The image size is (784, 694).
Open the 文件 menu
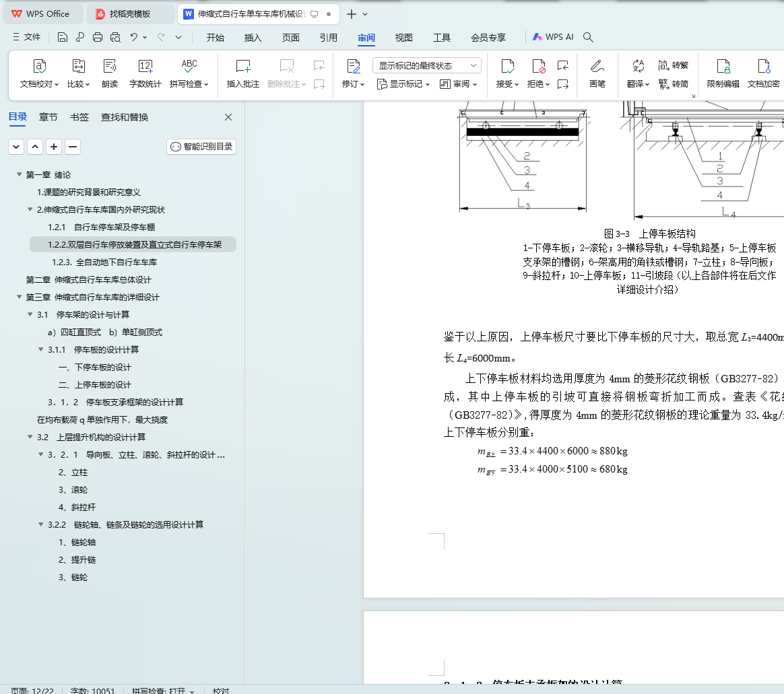pos(26,37)
